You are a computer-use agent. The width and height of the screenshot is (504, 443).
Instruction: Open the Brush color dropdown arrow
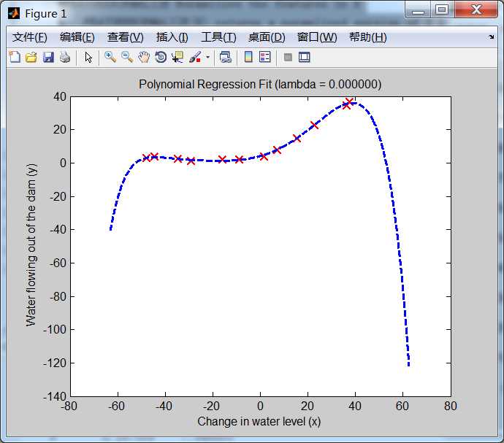[207, 58]
